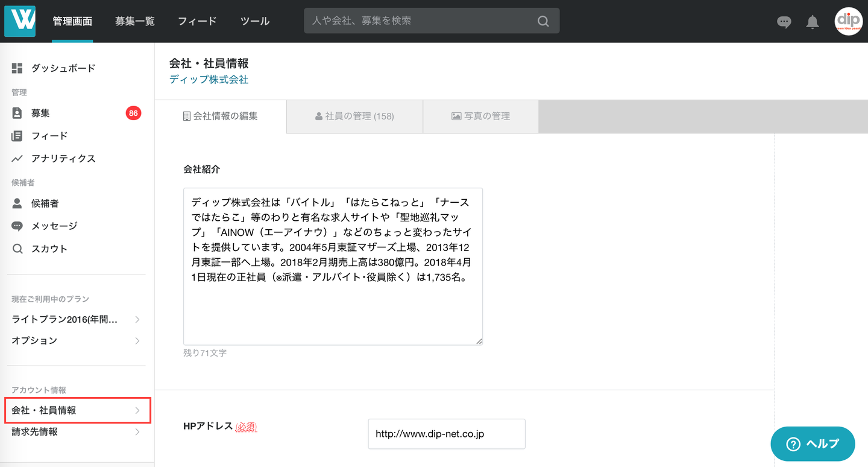The height and width of the screenshot is (467, 868).
Task: Open スカウト in sidebar
Action: tap(49, 249)
